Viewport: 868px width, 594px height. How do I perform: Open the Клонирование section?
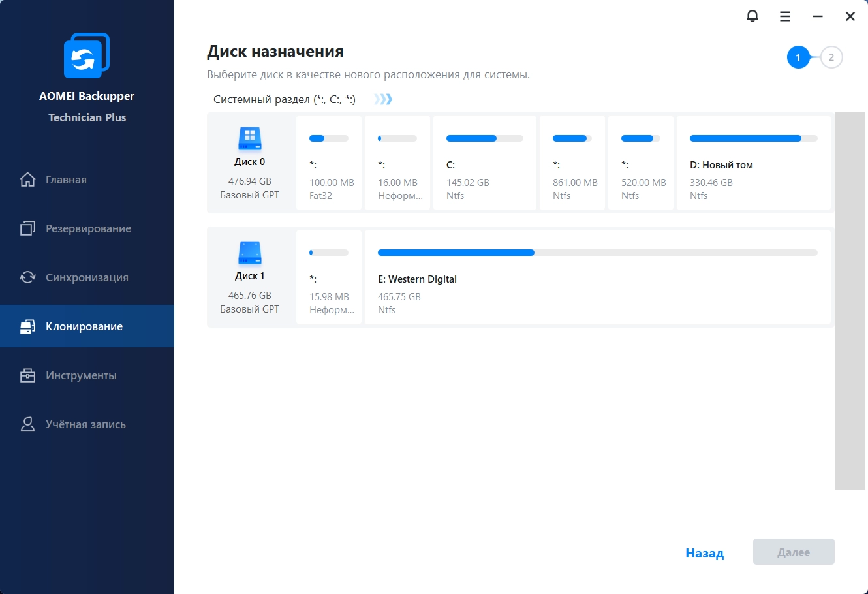click(87, 326)
